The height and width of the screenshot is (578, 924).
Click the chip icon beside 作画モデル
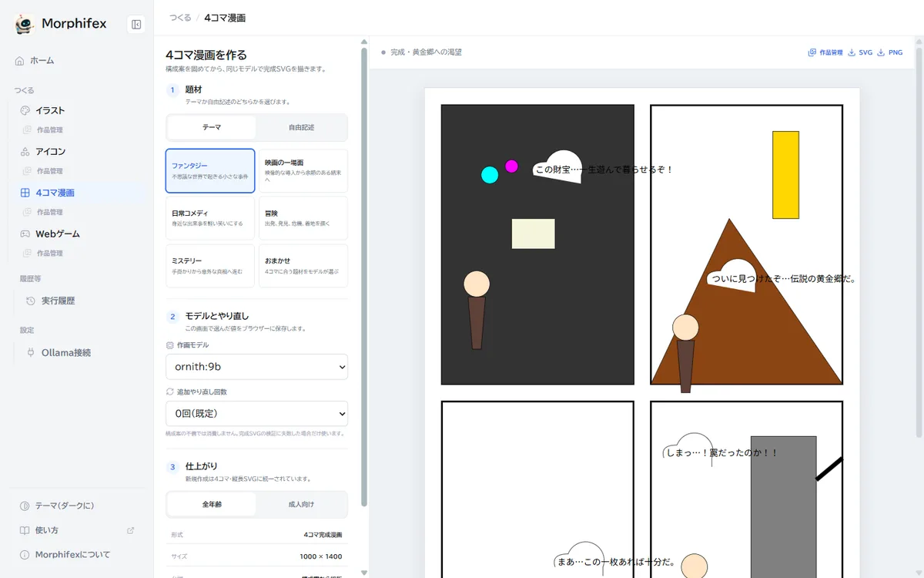[170, 345]
